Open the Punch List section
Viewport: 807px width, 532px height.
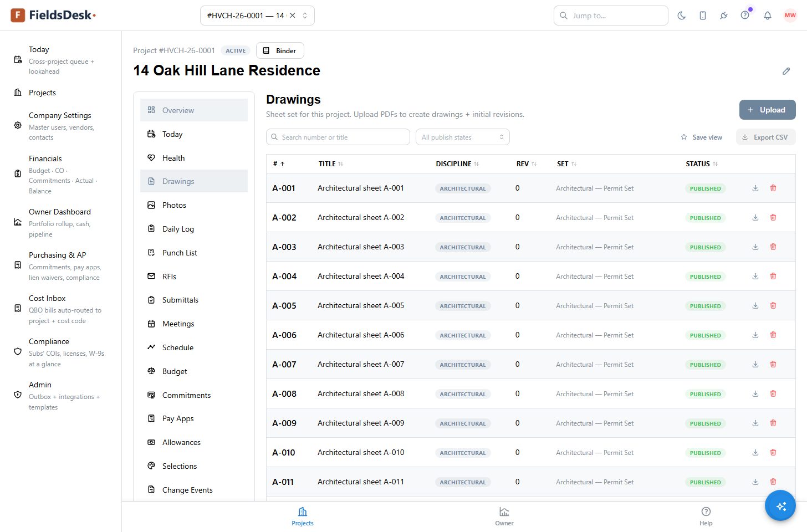[x=194, y=253]
